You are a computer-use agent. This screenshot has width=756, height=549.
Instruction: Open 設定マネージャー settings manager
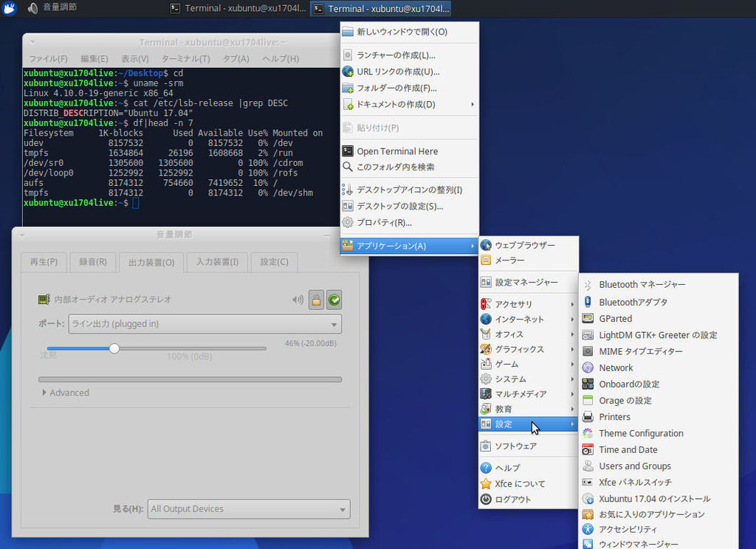point(528,283)
